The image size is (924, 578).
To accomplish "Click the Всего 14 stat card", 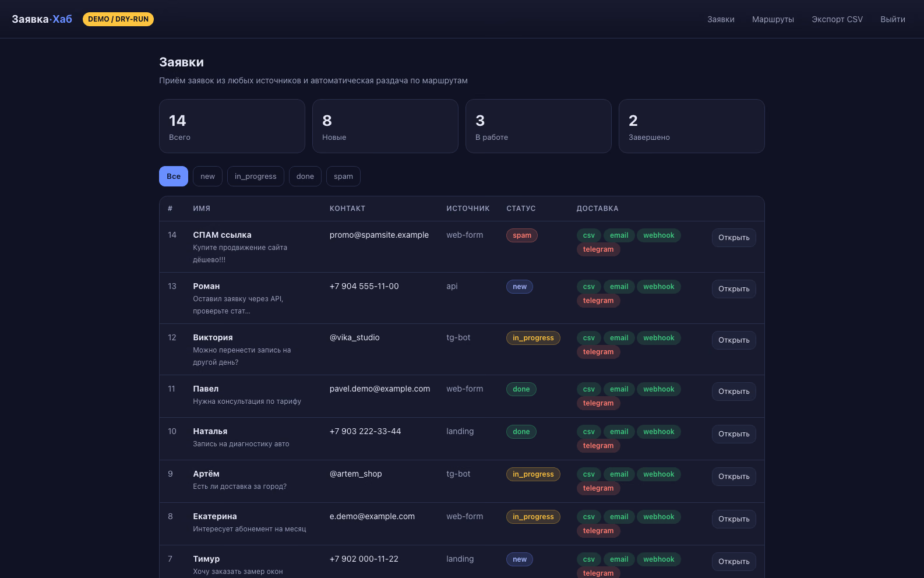I will click(232, 126).
